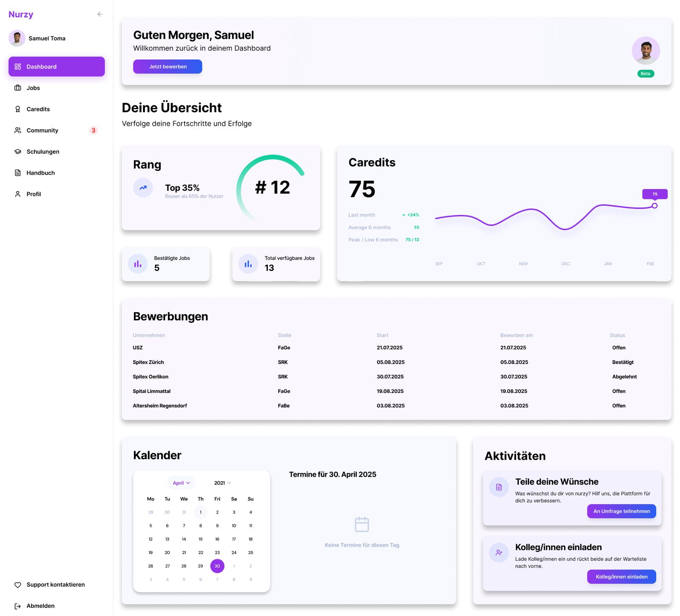Click the Kolleg/innen einladen button

click(621, 577)
